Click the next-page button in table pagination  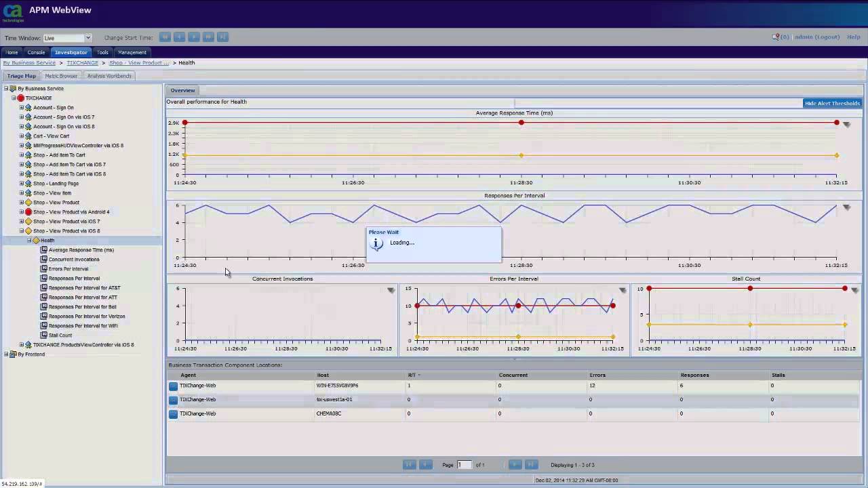(515, 464)
